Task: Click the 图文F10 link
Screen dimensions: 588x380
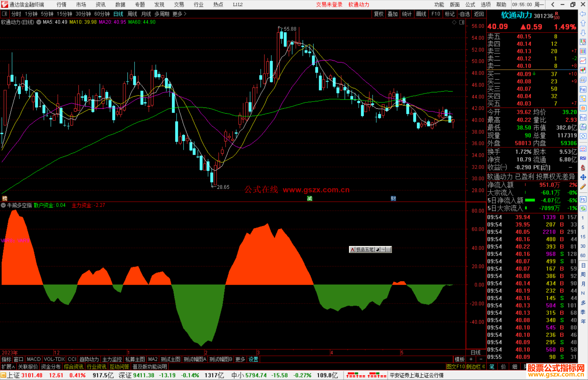Action: (455, 367)
